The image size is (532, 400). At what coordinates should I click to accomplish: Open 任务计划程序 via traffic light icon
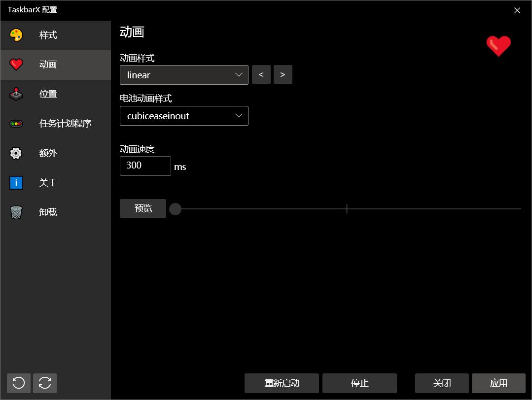click(x=16, y=124)
